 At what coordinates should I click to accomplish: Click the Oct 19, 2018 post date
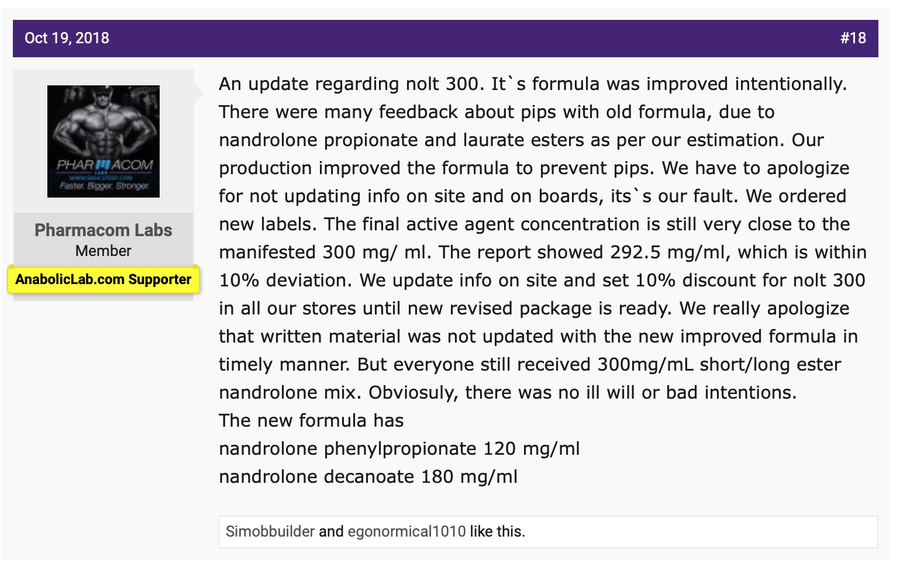67,39
